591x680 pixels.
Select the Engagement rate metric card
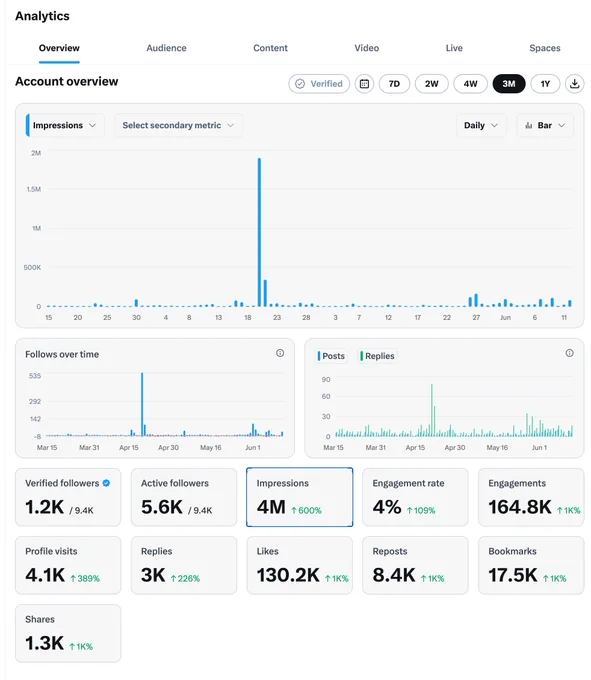(415, 497)
